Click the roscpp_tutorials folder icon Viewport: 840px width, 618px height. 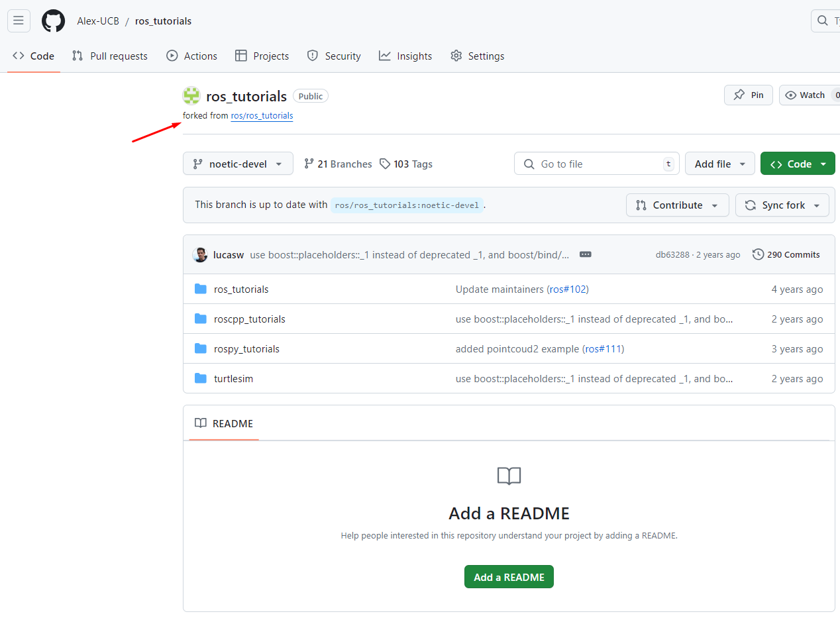201,319
